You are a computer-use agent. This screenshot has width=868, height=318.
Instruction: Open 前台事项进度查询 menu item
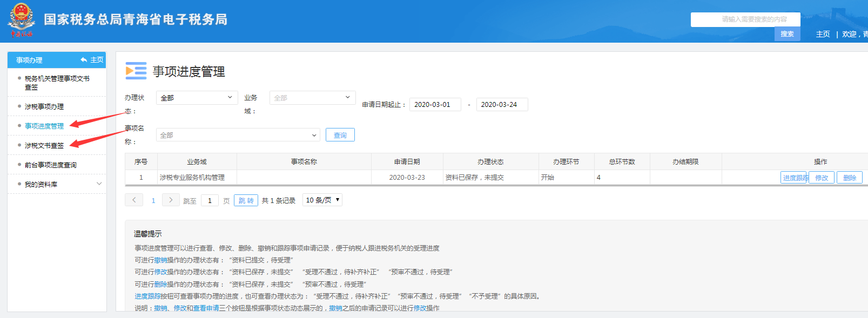click(51, 165)
